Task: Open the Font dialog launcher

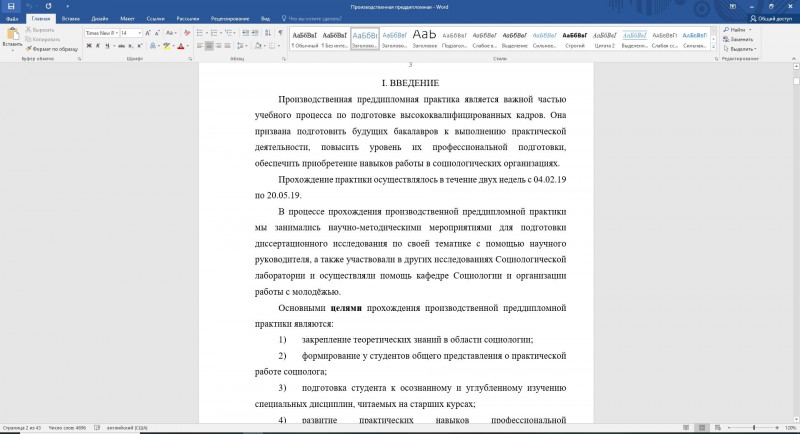Action: click(x=190, y=59)
